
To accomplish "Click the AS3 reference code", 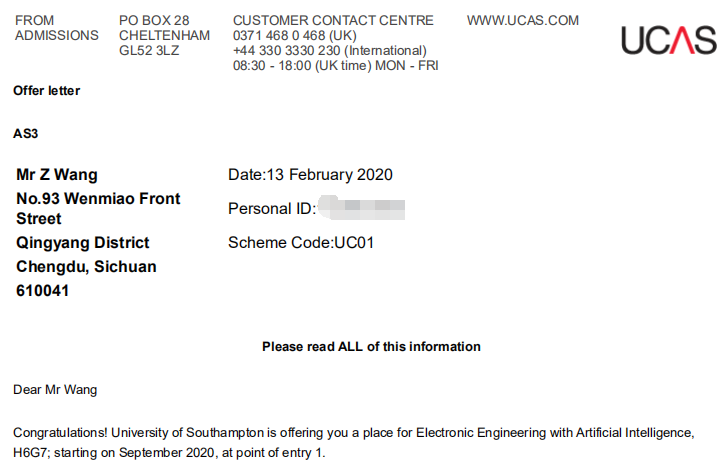I will coord(25,133).
